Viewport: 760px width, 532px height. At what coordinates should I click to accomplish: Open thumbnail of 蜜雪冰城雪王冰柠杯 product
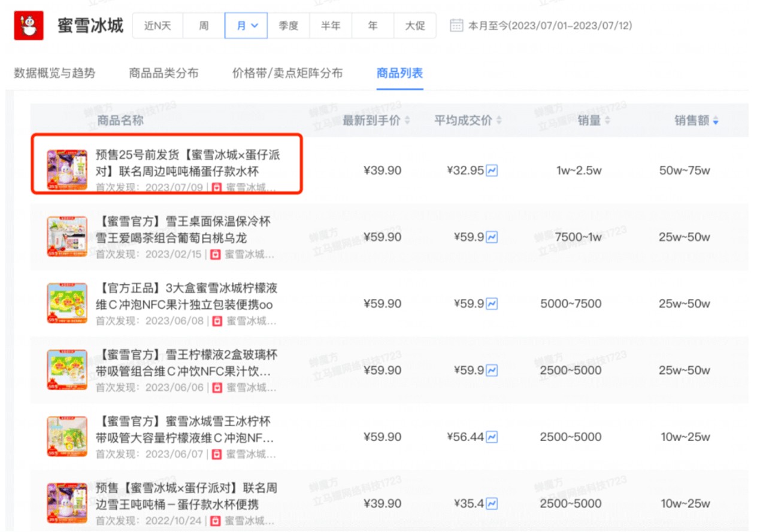coord(67,437)
